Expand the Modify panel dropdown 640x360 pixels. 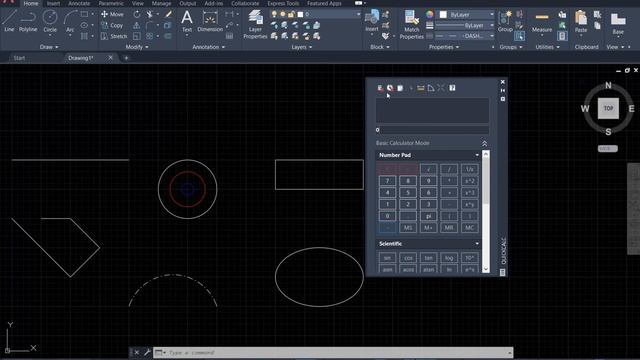coord(137,47)
